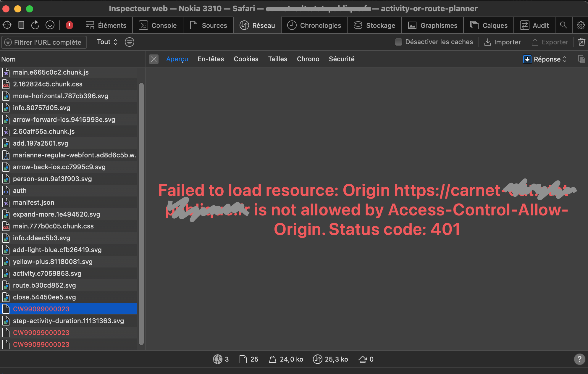Switch to the Sécurité tab
This screenshot has height=374, width=588.
342,59
